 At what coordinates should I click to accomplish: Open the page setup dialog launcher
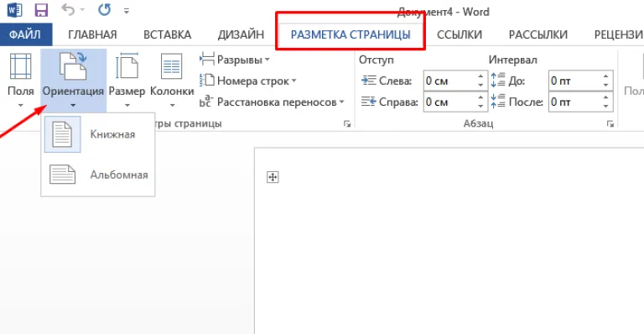pyautogui.click(x=347, y=123)
